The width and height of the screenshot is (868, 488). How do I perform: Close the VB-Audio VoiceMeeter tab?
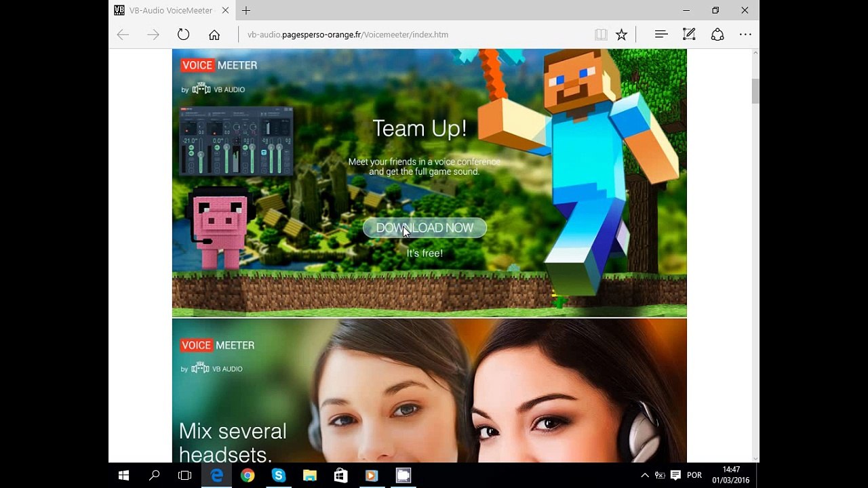coord(225,10)
